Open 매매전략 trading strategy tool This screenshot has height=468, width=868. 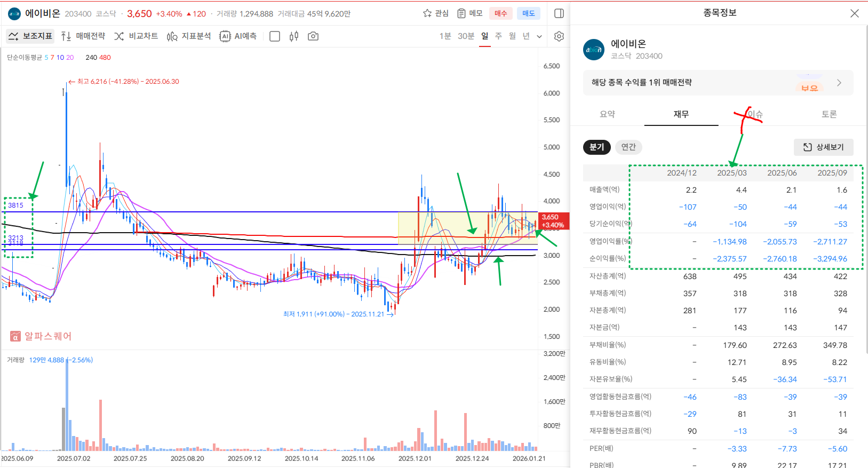point(83,36)
